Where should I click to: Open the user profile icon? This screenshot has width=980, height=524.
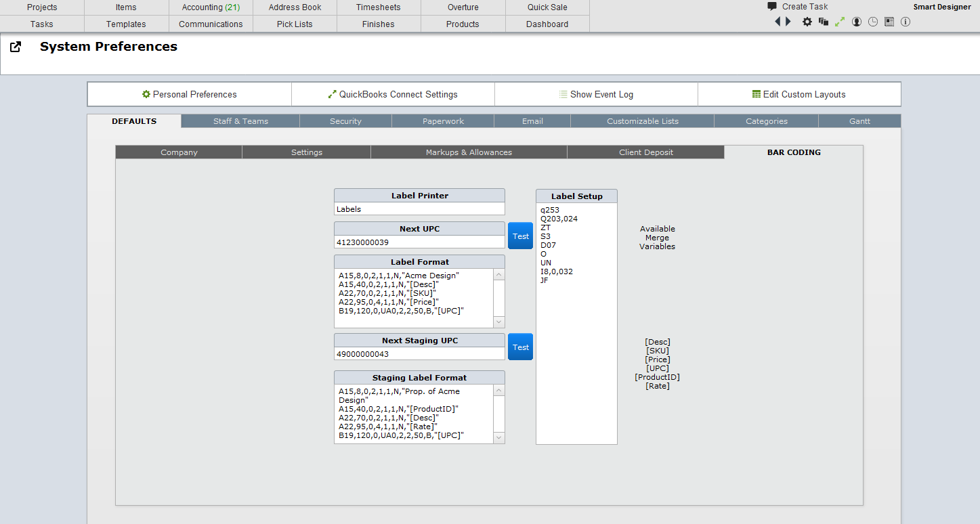[x=857, y=22]
